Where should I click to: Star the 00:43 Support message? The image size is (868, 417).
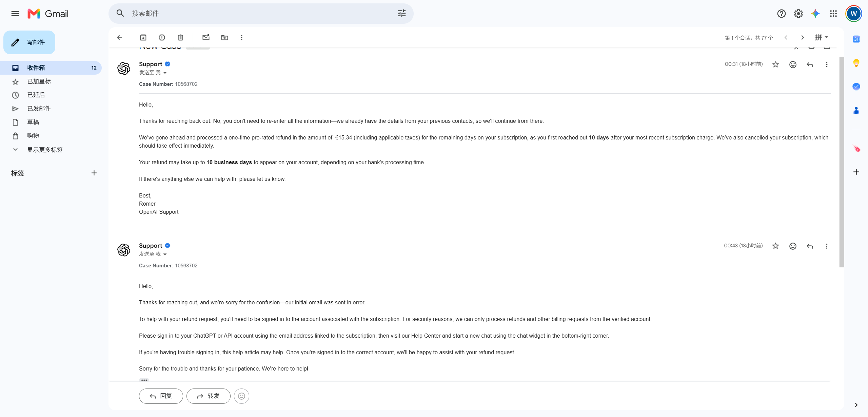tap(775, 246)
